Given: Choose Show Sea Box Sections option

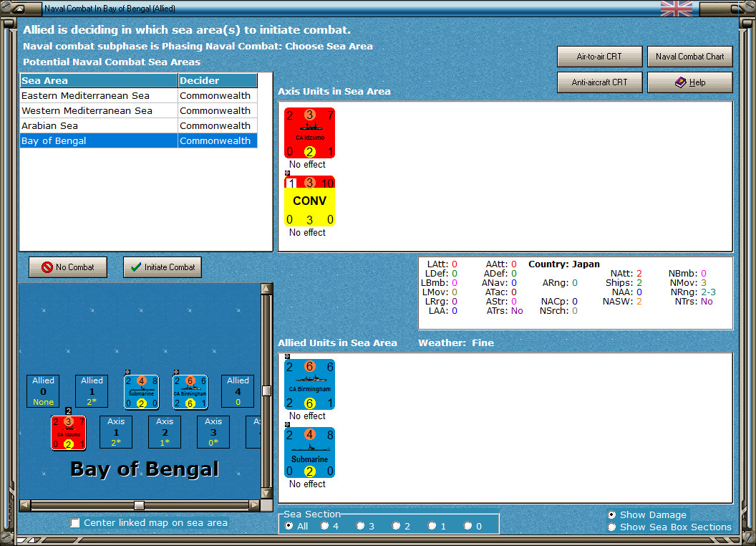Looking at the screenshot, I should click(x=611, y=527).
